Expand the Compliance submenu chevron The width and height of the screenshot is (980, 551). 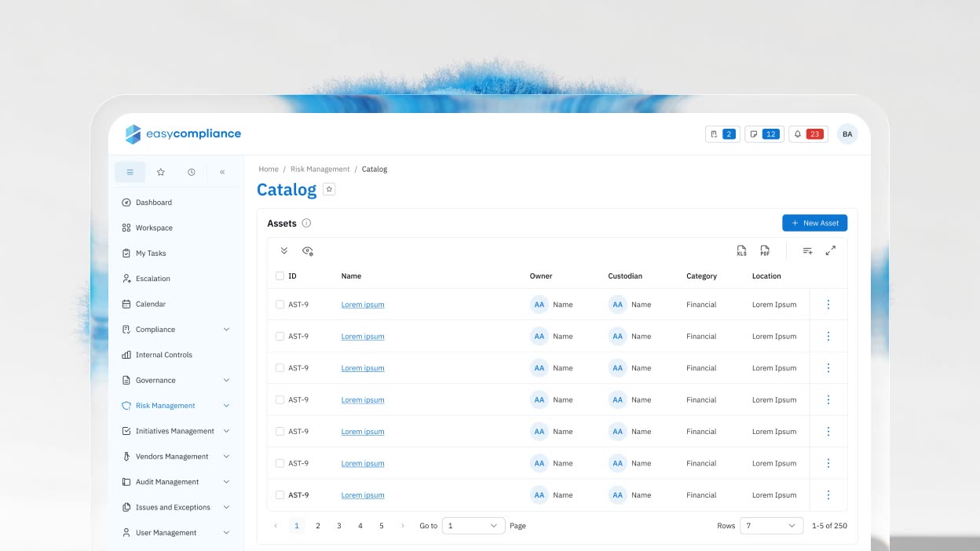tap(226, 330)
